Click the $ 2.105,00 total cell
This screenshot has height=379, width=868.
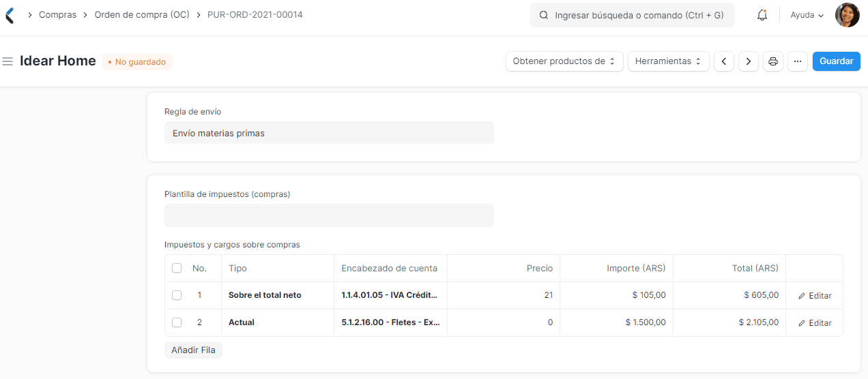tap(729, 323)
